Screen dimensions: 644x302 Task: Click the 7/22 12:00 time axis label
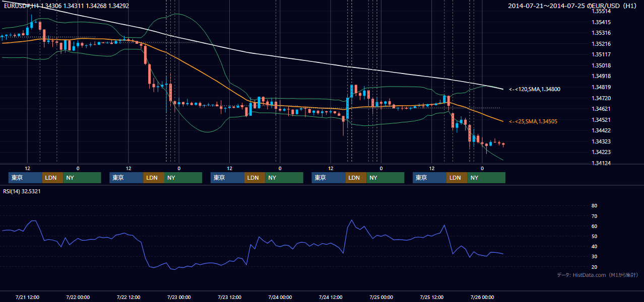click(128, 297)
